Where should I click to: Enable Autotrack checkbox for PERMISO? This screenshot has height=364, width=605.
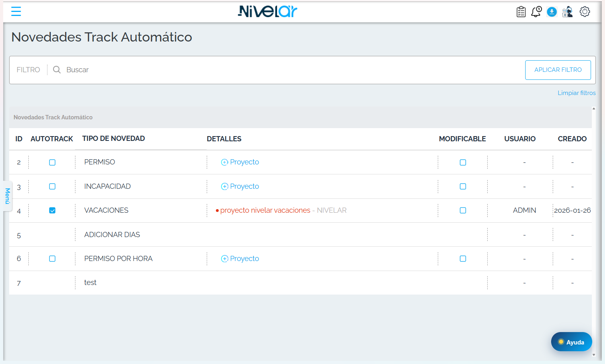(52, 162)
